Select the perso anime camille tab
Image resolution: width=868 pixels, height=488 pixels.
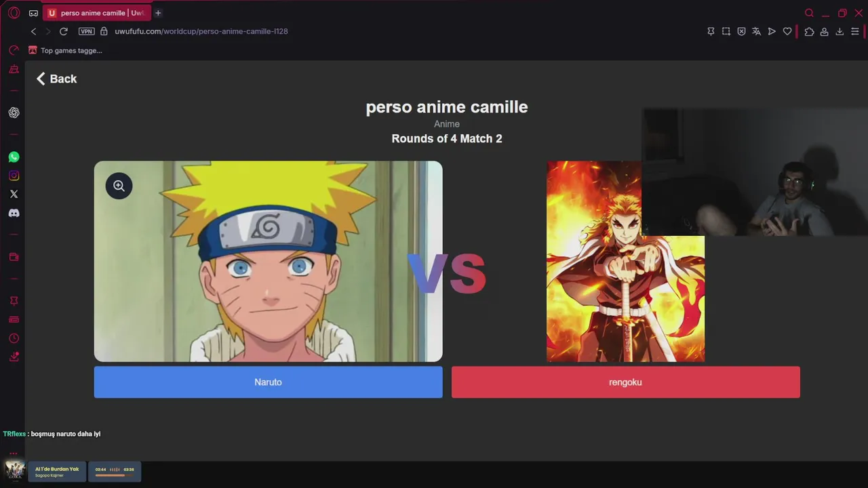(96, 13)
